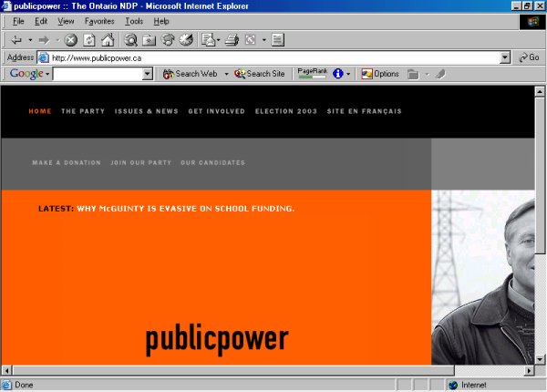Click the horizontal scrollbar left arrow
Image resolution: width=547 pixels, height=392 pixels.
tap(6, 370)
